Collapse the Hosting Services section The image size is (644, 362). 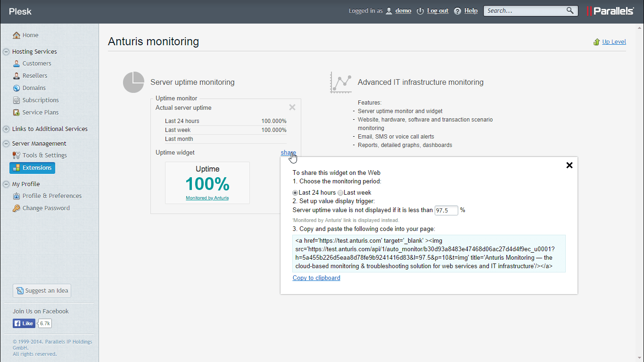(6, 52)
